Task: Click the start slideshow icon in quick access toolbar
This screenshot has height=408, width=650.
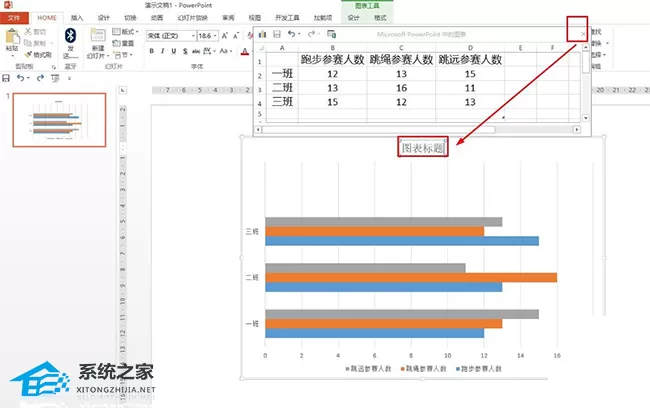Action: 55,78
